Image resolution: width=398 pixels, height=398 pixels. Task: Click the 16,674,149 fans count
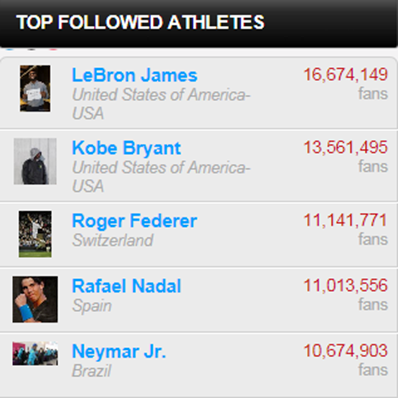(x=345, y=74)
